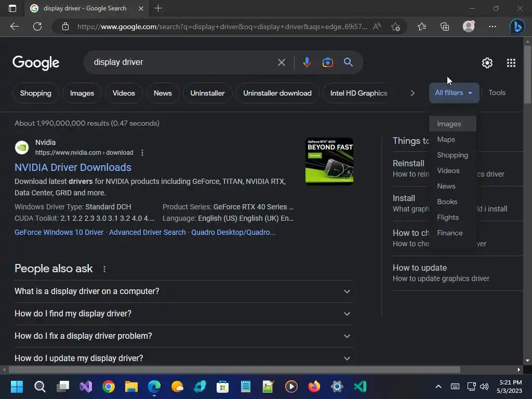The height and width of the screenshot is (399, 532).
Task: Open a new browser tab
Action: (158, 8)
